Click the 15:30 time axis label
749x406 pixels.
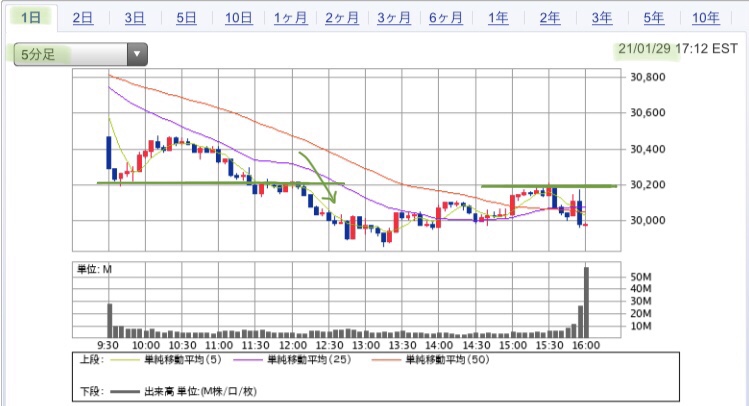549,345
